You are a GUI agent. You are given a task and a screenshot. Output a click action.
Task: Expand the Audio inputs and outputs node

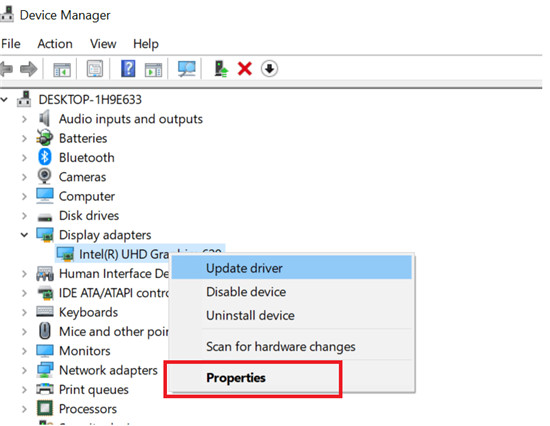coord(24,119)
